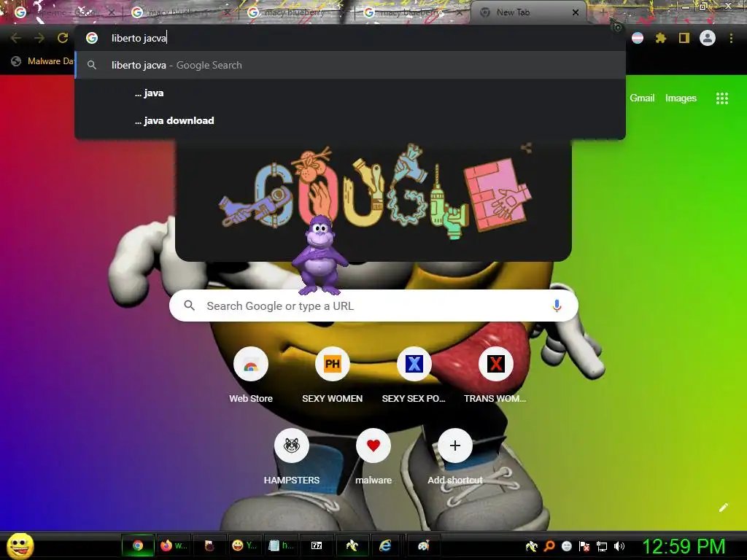Viewport: 747px width, 560px height.
Task: Open the Notepad taskbar item
Action: (281, 545)
